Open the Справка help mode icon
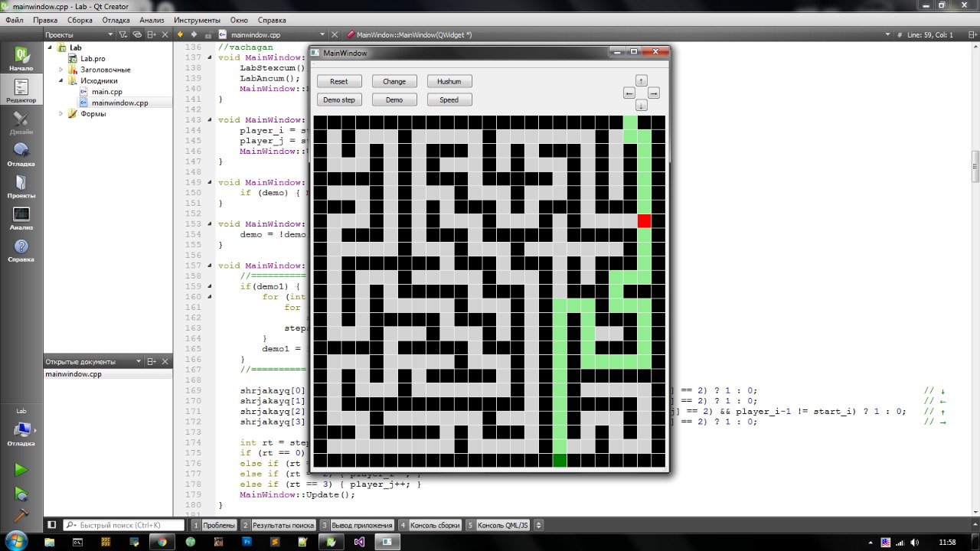 coord(21,250)
